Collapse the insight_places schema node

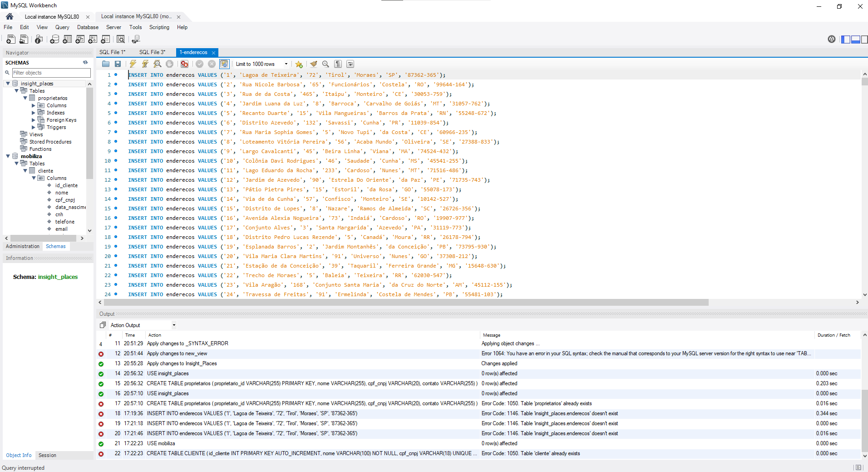coord(8,84)
